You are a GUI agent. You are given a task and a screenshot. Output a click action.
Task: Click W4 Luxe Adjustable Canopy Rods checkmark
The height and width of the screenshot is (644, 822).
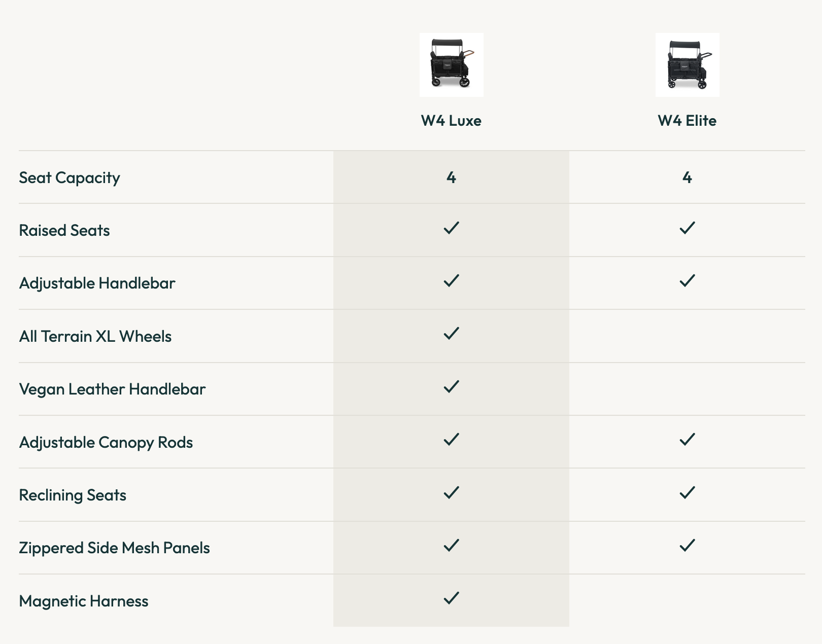(x=451, y=439)
